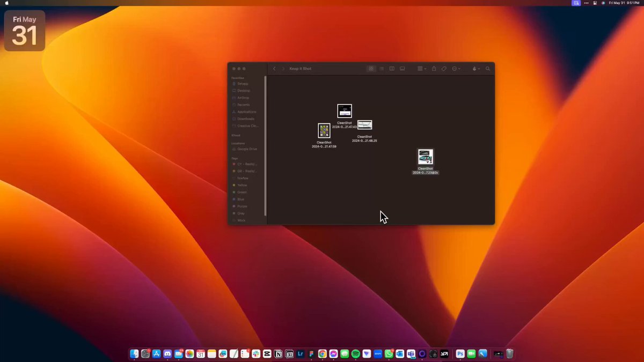Open Messenger from the Dock

(334, 354)
